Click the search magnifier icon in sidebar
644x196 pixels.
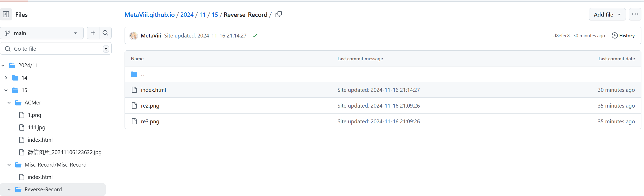click(105, 33)
